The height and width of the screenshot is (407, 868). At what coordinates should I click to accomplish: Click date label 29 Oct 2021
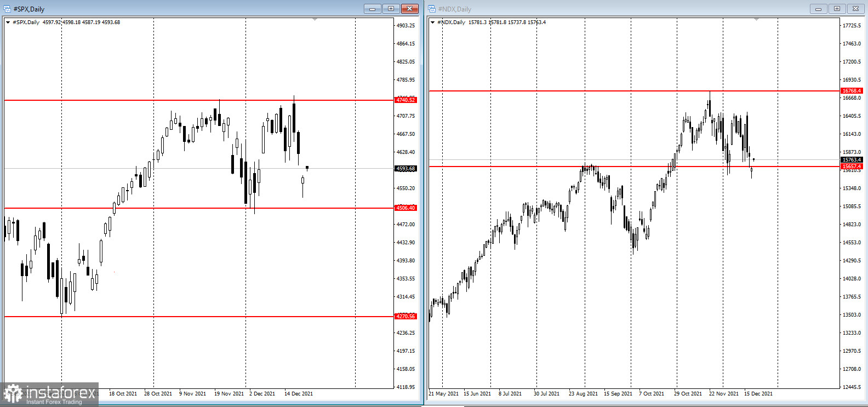[x=688, y=394]
